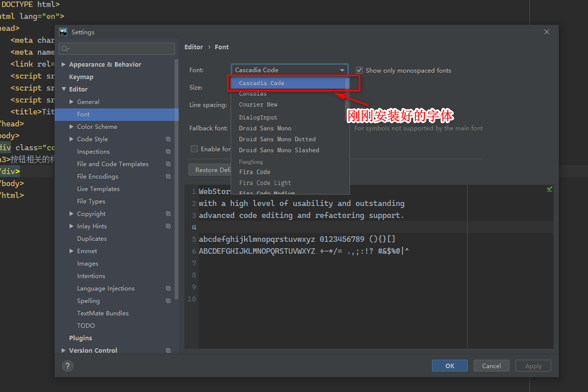The width and height of the screenshot is (588, 392).
Task: Click the override icon beside File Encodings
Action: tap(168, 176)
